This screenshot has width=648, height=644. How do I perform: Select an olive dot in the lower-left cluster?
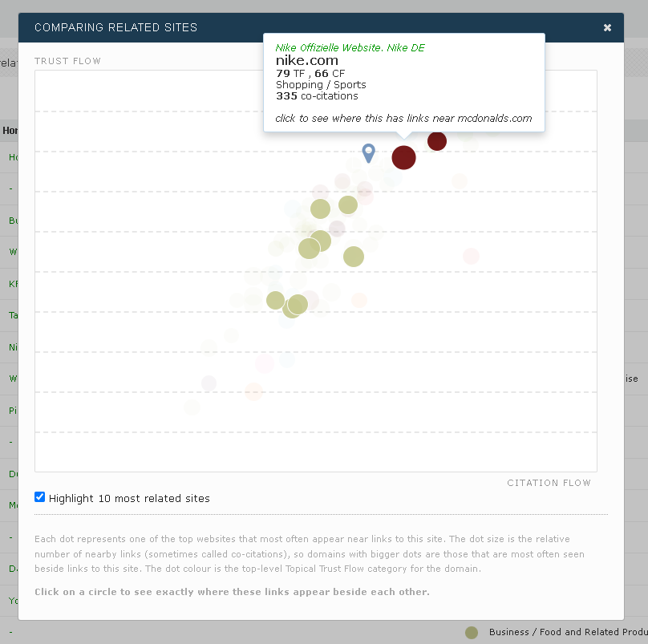point(275,300)
